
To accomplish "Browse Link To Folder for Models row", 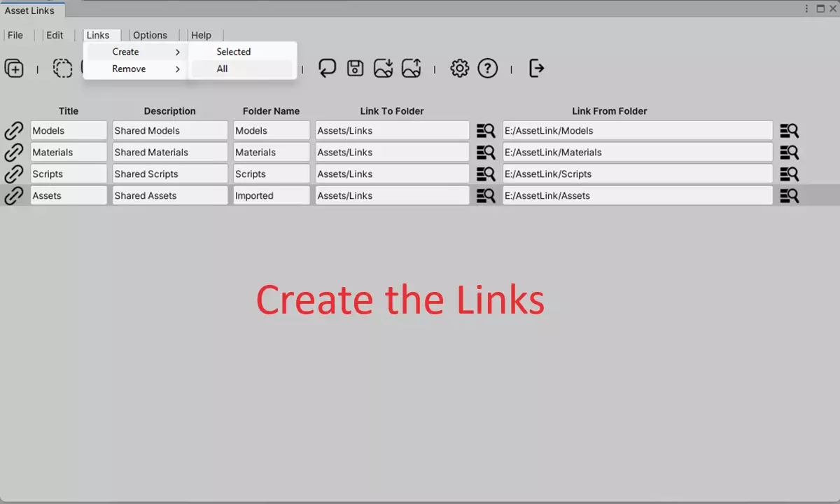I will tap(486, 131).
